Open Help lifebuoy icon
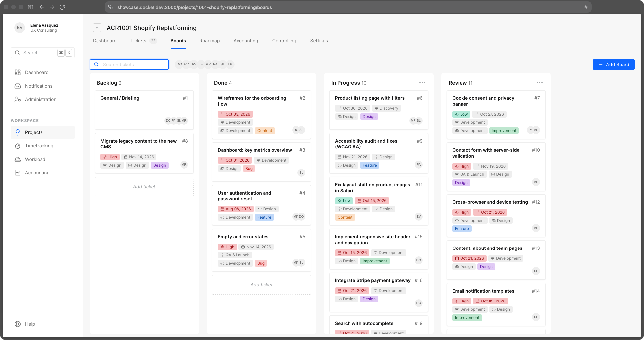 (x=18, y=324)
